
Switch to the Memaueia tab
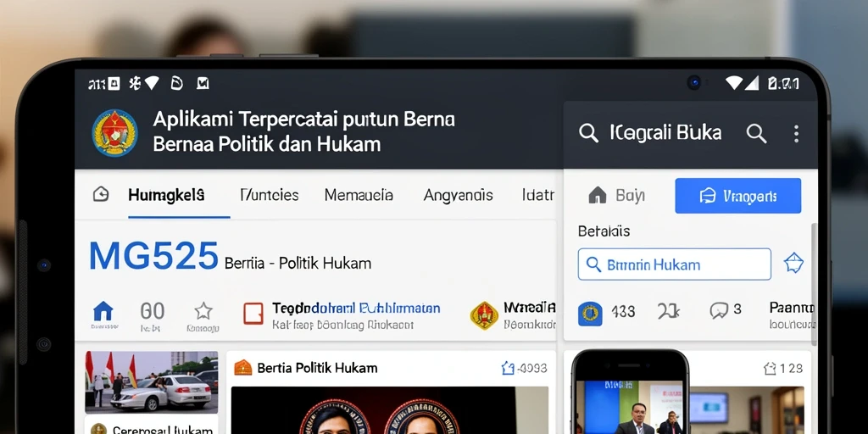tap(359, 195)
